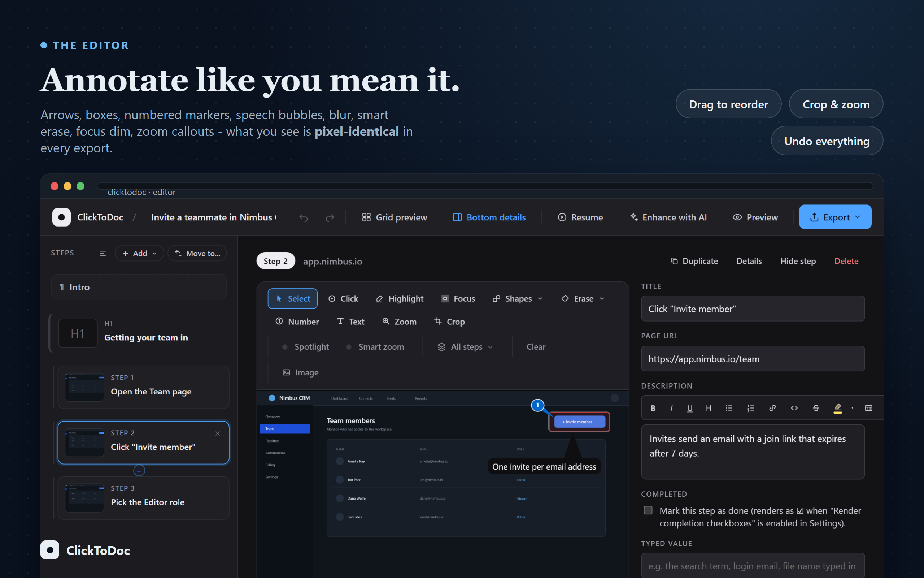This screenshot has height=578, width=924.
Task: Click the redo arrow icon
Action: pyautogui.click(x=330, y=217)
